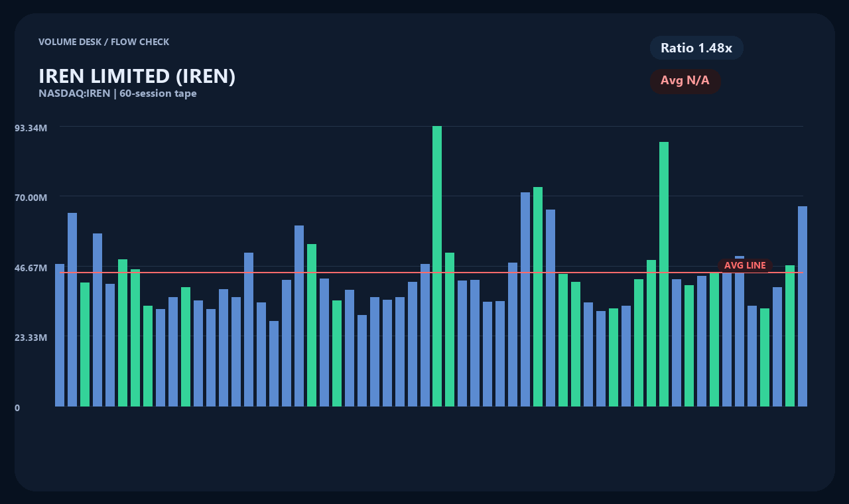Screen dimensions: 849x504
Task: Select the tallest green volume bar
Action: pos(437,266)
